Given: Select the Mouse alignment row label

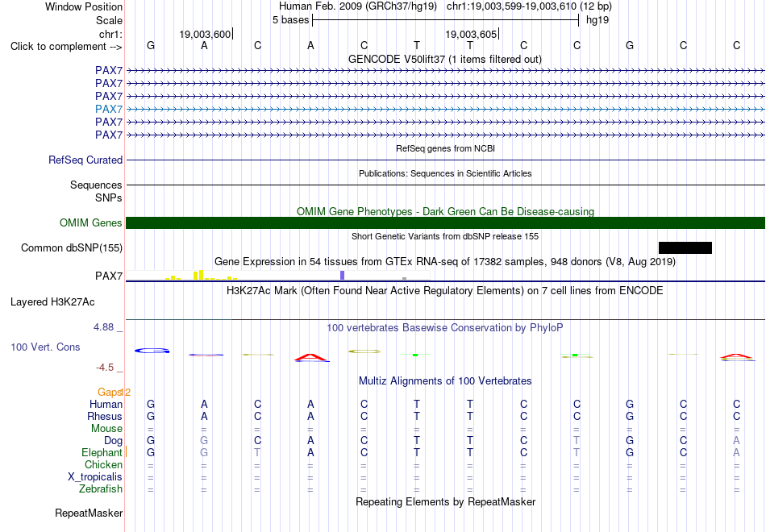Looking at the screenshot, I should [x=106, y=429].
